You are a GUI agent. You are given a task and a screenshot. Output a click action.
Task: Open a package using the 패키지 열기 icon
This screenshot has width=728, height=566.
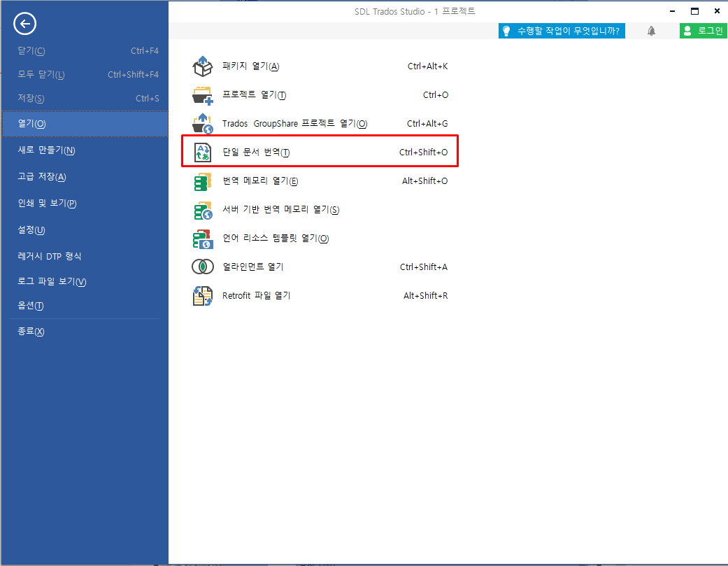[202, 66]
